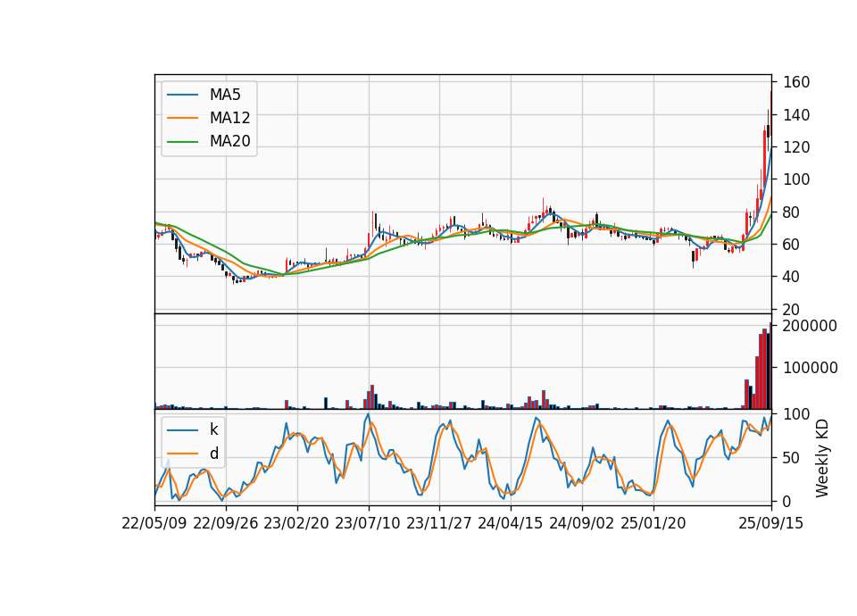Click the 24/09/02 date label
The height and width of the screenshot is (616, 857).
click(x=581, y=523)
